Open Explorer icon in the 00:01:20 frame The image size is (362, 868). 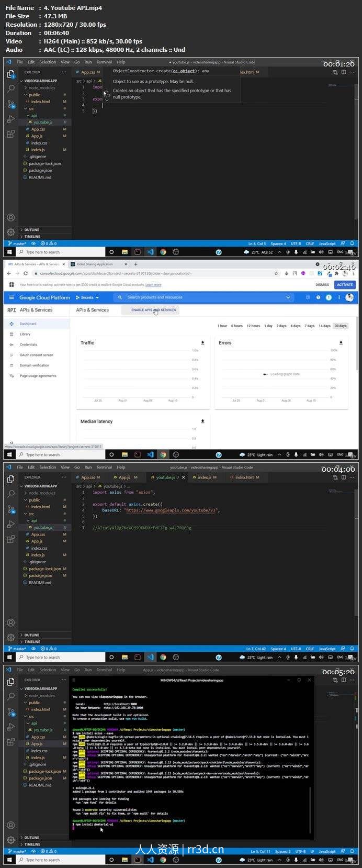tap(10, 74)
